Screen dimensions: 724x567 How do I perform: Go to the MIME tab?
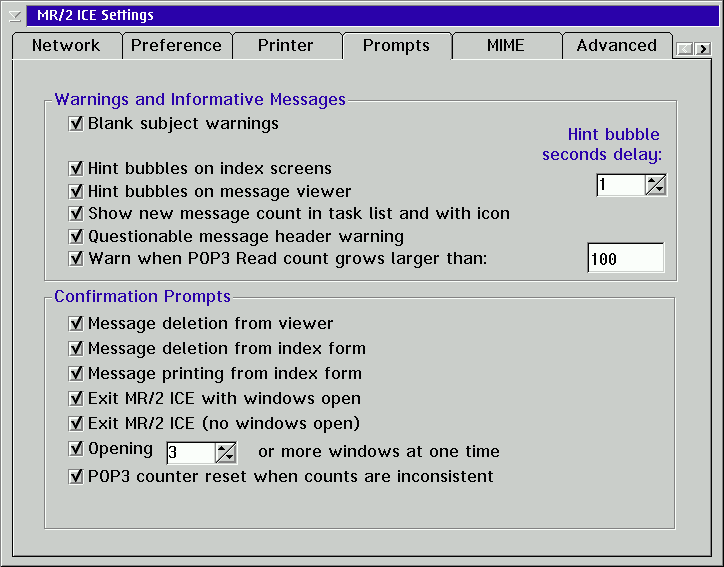(x=506, y=46)
